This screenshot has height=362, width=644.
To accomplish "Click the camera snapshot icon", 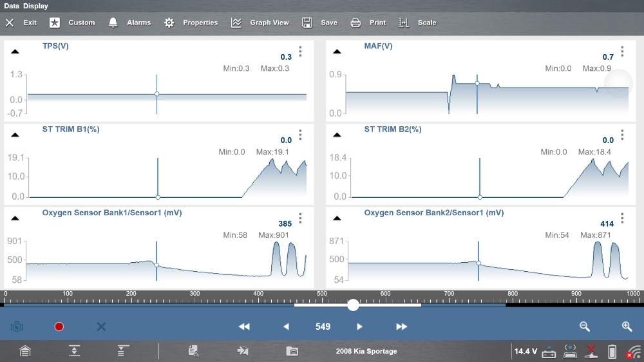I will (x=17, y=327).
